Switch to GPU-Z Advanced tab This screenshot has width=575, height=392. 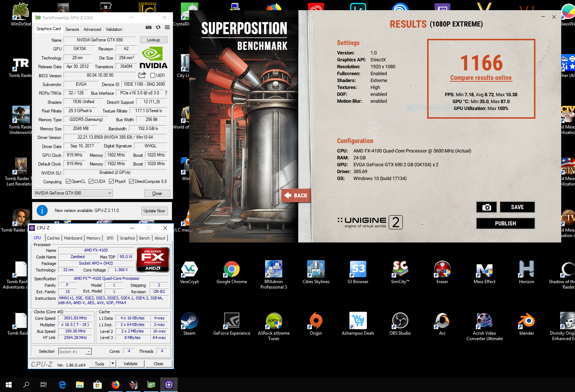point(92,29)
